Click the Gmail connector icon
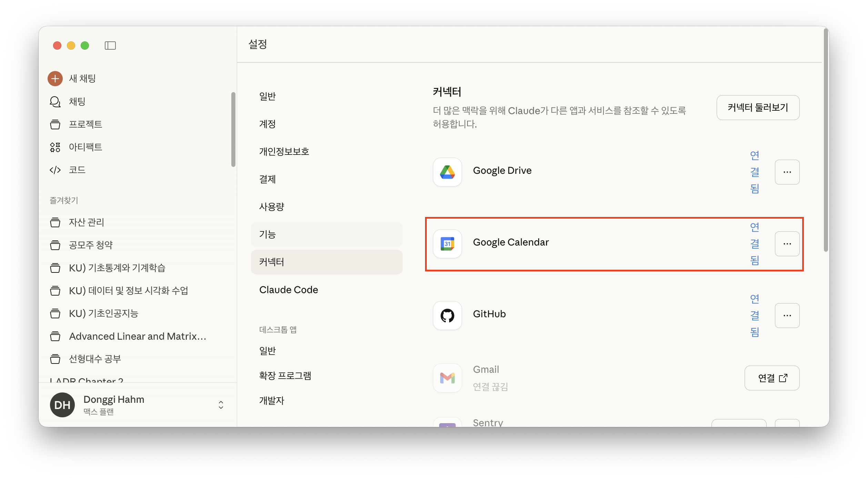Viewport: 868px width, 478px height. pos(447,378)
